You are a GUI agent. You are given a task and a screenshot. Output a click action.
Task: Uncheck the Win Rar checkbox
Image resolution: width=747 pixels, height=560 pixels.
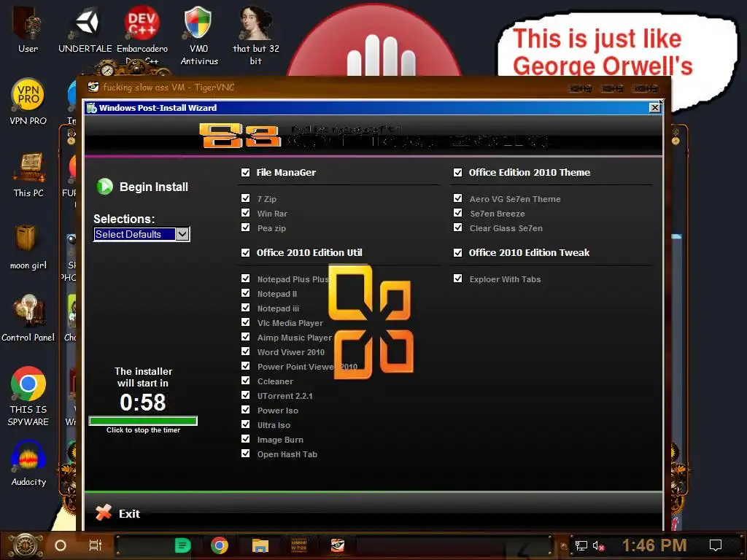245,213
